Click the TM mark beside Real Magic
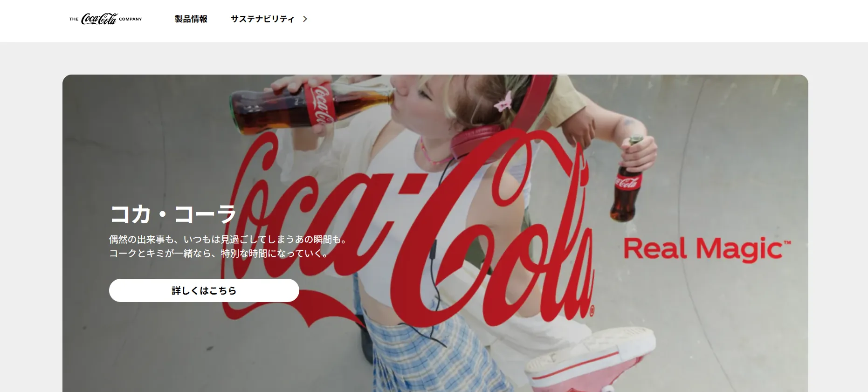 [787, 243]
